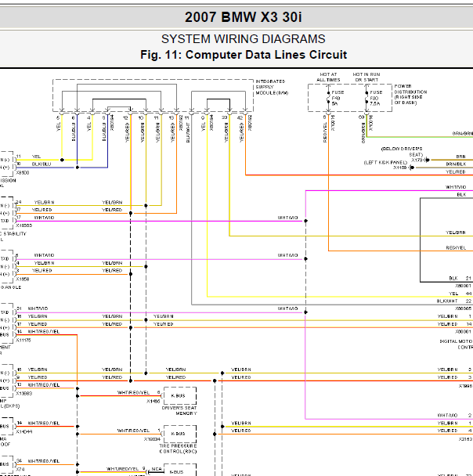Click the X1108 ground symbol

click(412, 168)
